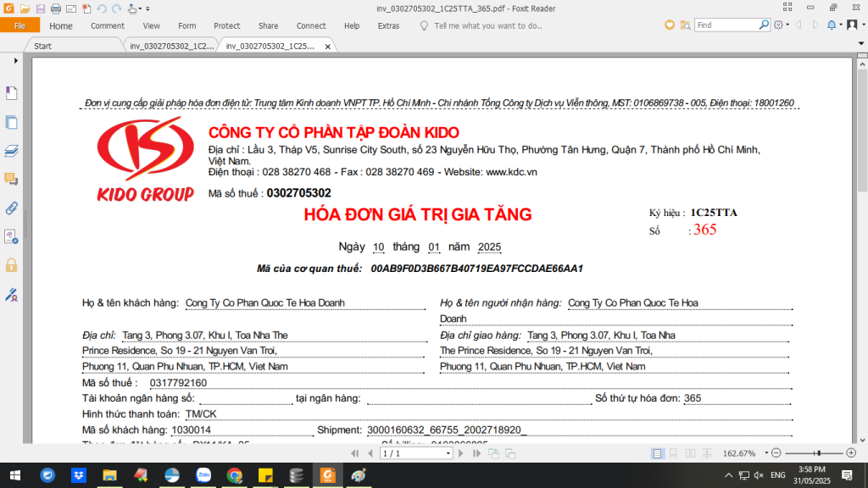
Task: Click the Tell me what you want box
Action: pyautogui.click(x=481, y=25)
